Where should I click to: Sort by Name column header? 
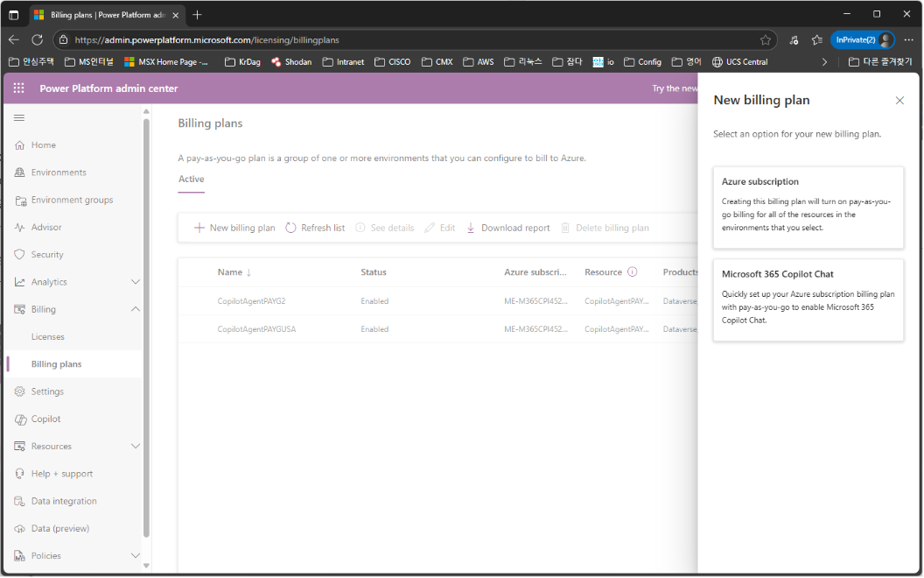point(234,272)
